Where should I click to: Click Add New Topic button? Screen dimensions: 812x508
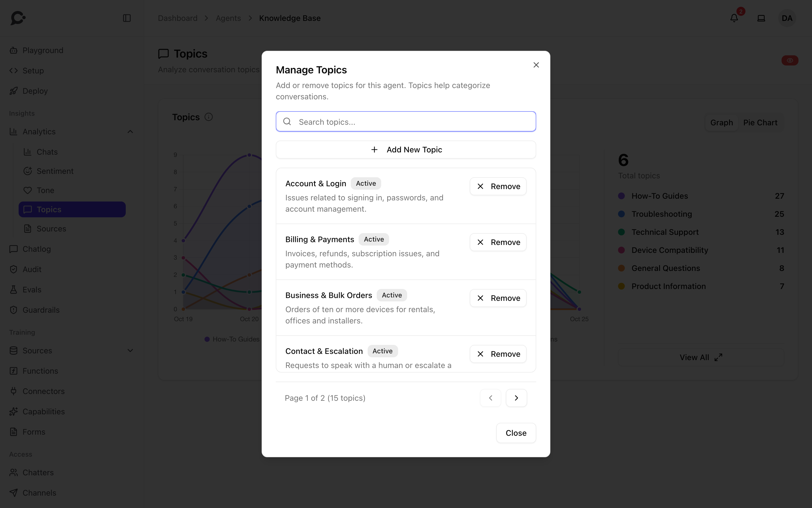coord(406,150)
